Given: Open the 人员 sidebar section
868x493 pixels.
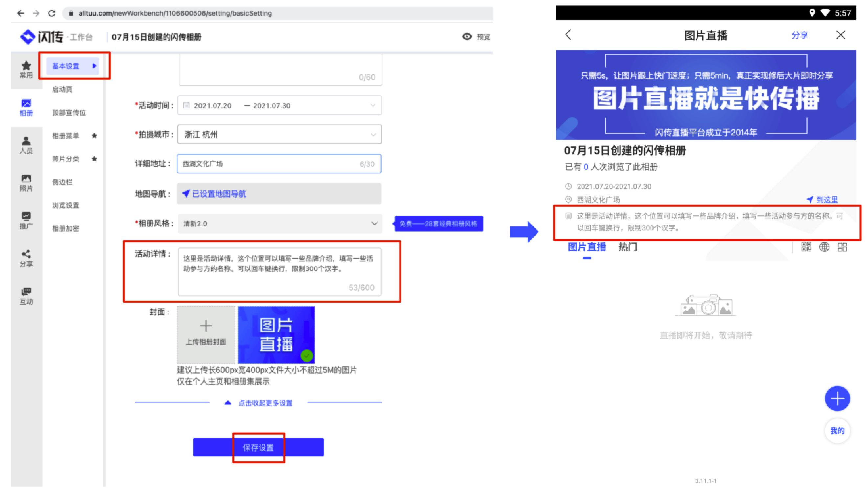Looking at the screenshot, I should coord(26,145).
